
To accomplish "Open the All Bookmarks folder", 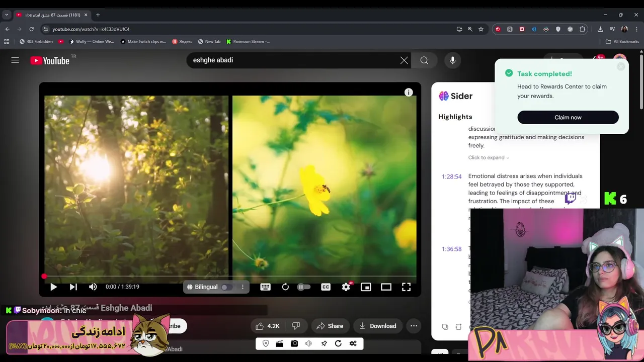I will click(622, 42).
